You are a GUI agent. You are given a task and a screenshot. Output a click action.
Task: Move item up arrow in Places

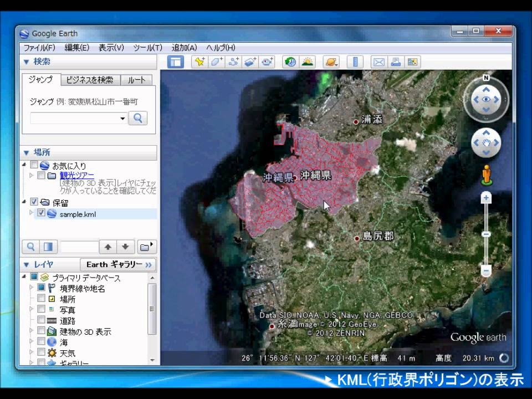[108, 247]
